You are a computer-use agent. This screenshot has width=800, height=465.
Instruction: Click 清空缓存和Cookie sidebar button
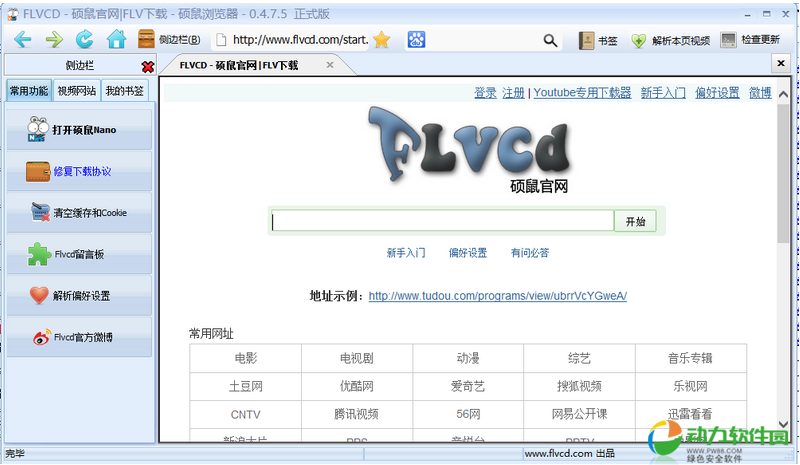click(80, 213)
